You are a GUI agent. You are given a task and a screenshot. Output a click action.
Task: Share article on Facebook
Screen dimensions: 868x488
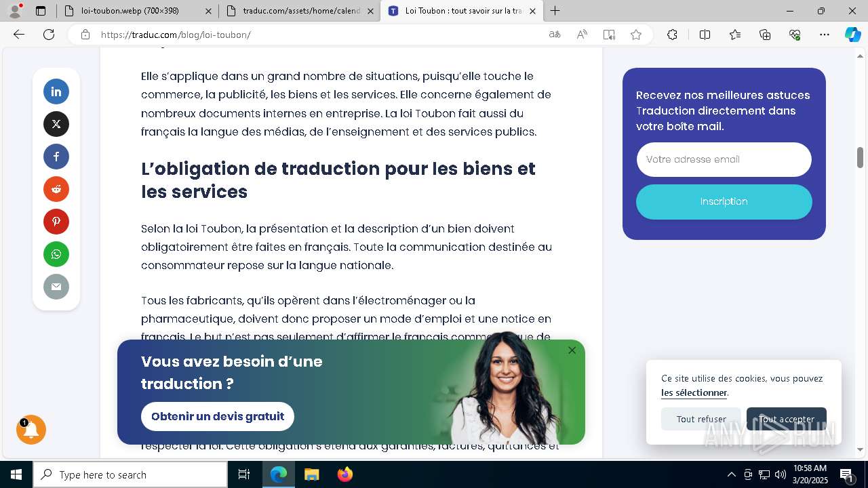[56, 157]
